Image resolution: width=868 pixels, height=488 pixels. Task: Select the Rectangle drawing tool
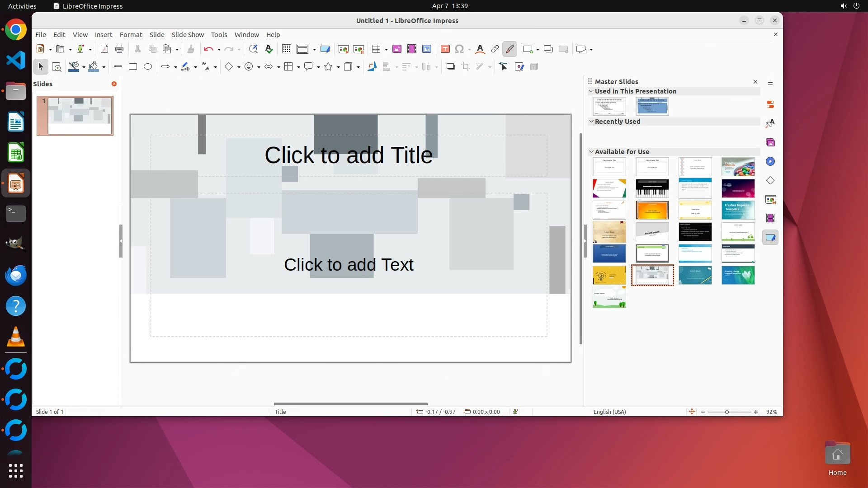tap(133, 67)
